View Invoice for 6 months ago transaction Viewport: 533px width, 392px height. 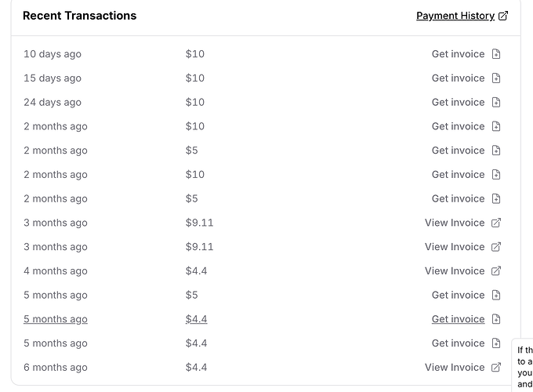click(455, 367)
